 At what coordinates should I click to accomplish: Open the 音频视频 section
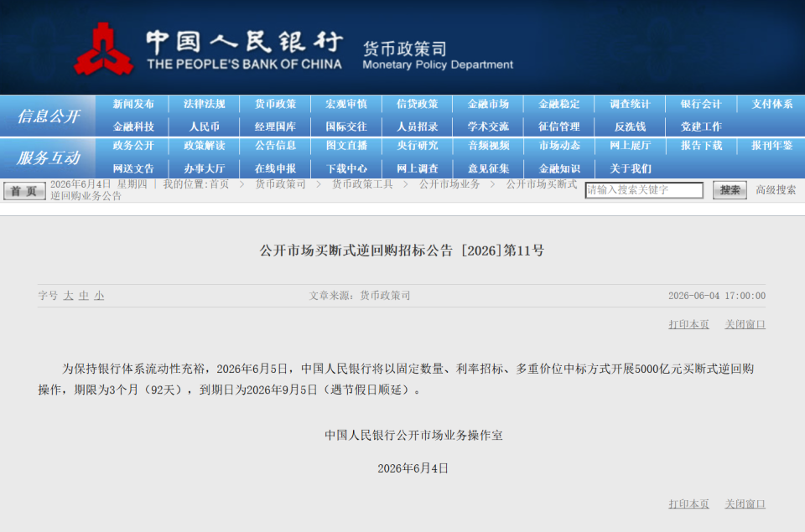pos(488,145)
